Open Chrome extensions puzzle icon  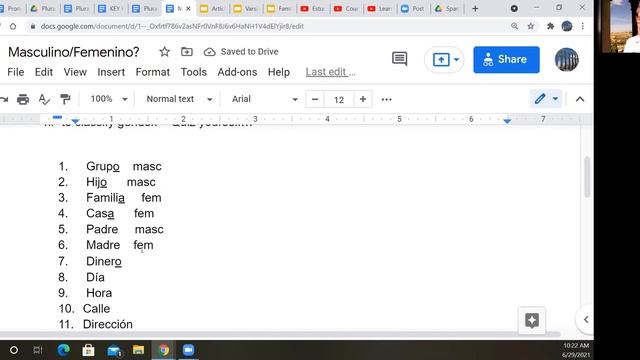tap(550, 26)
